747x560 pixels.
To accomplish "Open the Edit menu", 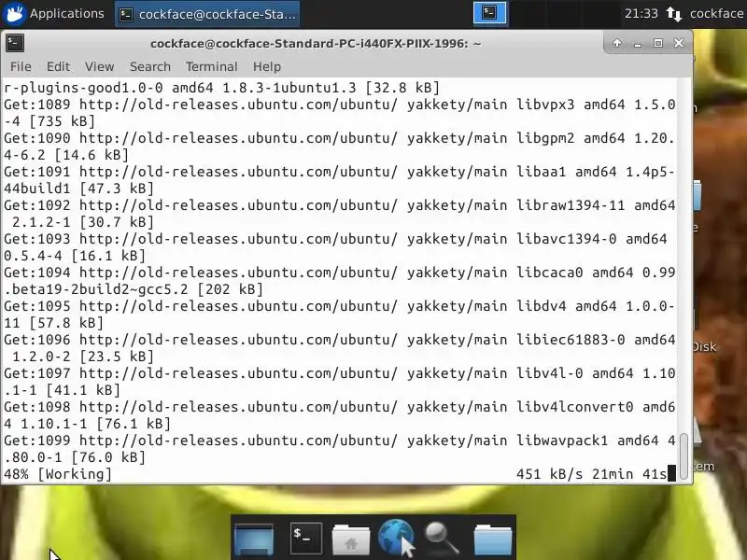I will [x=58, y=66].
